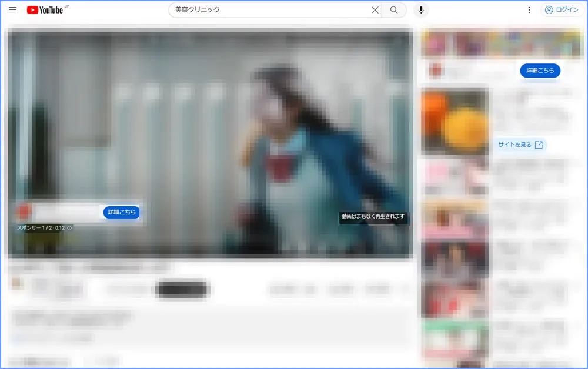
Task: Click the 動画はまもなく再生されます notice
Action: tap(373, 216)
